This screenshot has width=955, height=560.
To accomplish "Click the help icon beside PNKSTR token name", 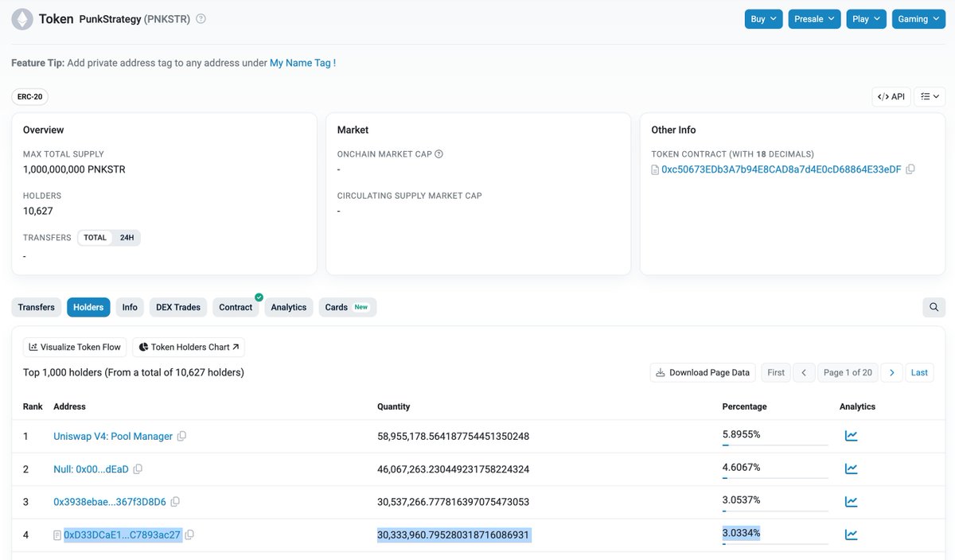I will pyautogui.click(x=201, y=19).
